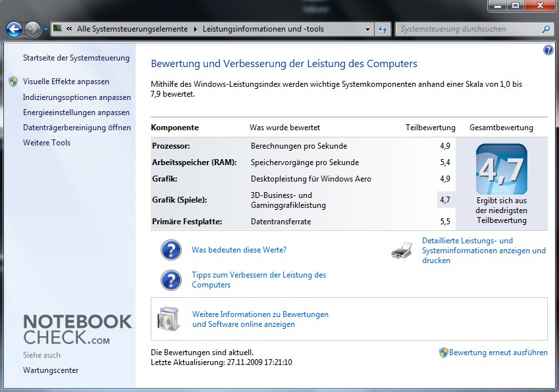
Task: Click the printer icon
Action: click(x=402, y=251)
